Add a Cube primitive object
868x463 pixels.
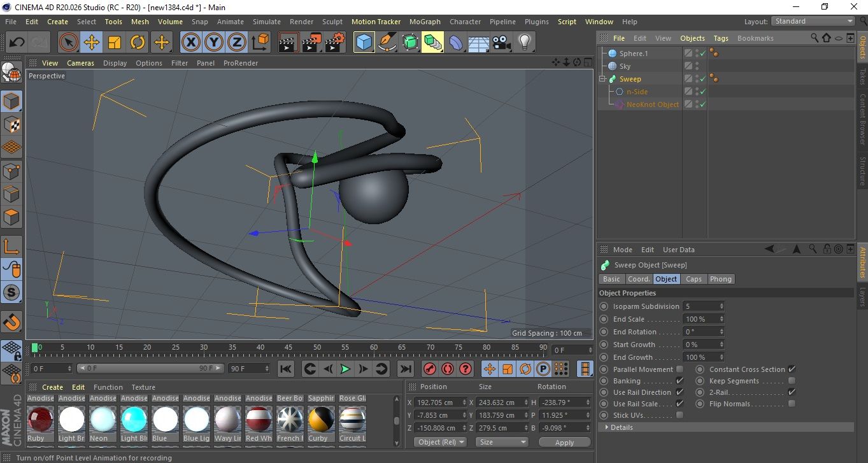point(364,43)
